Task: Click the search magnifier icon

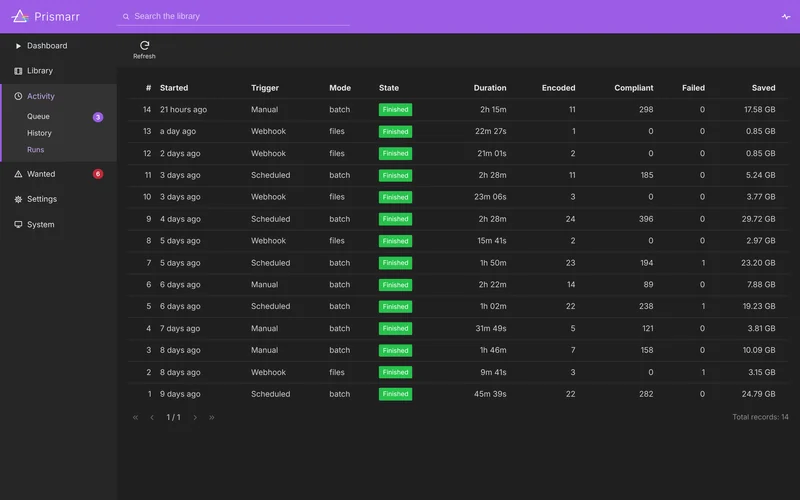Action: [126, 16]
